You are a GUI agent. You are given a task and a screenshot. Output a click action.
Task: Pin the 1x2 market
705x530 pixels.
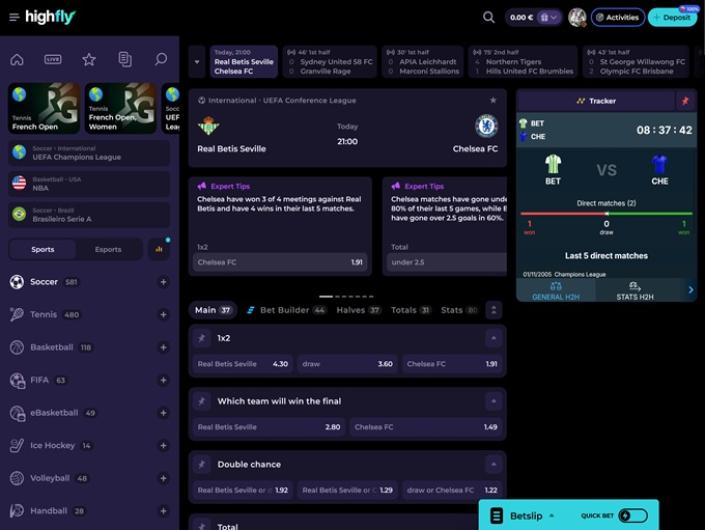pos(202,338)
